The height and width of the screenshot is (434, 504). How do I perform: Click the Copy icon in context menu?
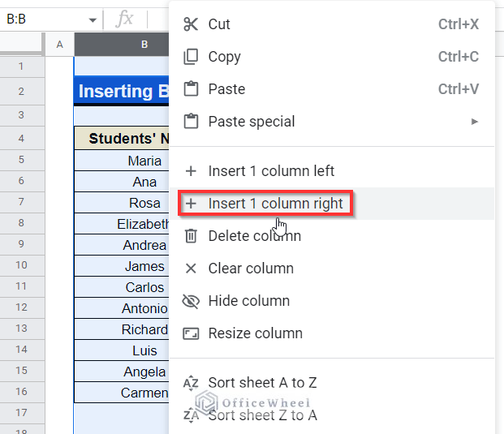click(191, 57)
